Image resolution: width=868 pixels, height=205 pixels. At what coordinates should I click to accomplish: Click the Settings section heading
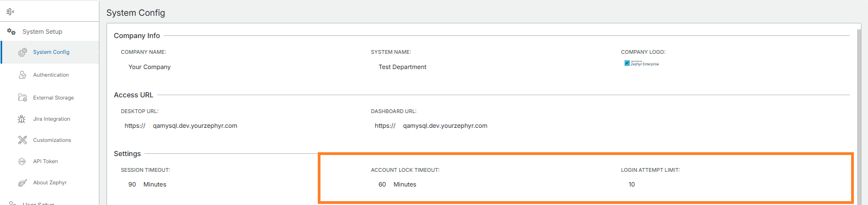coord(127,153)
